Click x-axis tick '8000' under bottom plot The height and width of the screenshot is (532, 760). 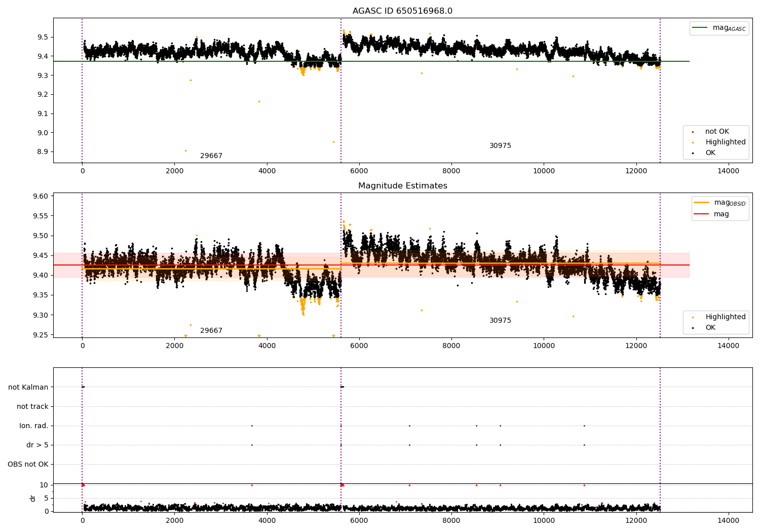point(451,520)
